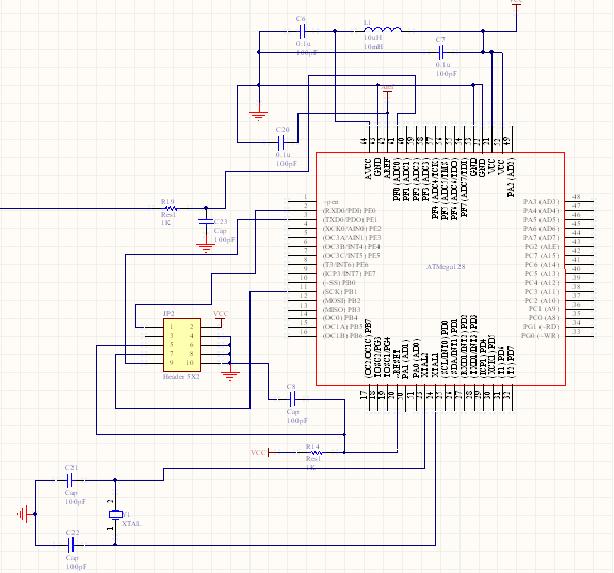Click the PC7 (A15) pin label

(x=542, y=256)
